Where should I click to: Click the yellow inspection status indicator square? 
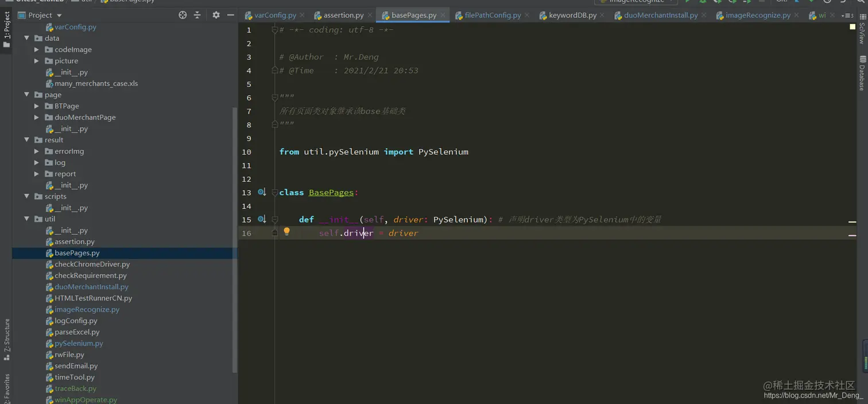tap(852, 27)
